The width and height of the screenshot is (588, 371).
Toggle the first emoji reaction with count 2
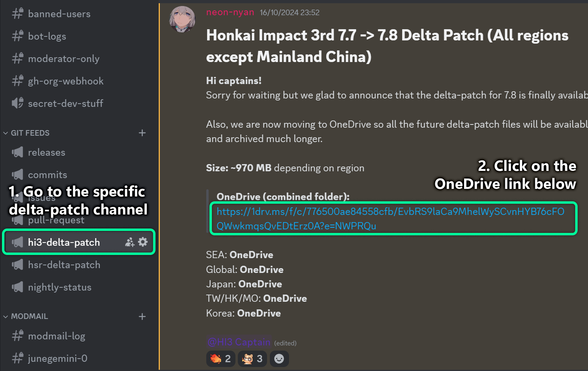[221, 359]
